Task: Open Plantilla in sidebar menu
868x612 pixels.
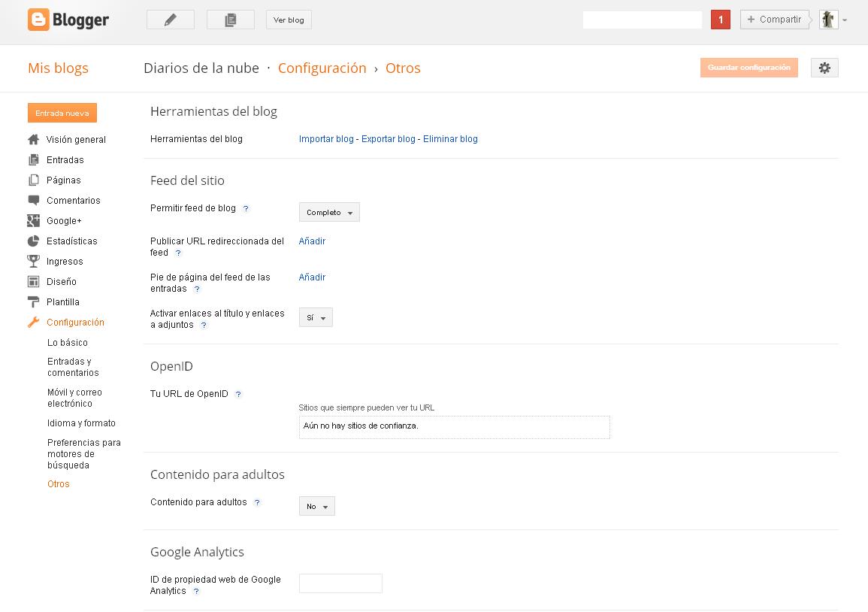Action: (x=63, y=301)
